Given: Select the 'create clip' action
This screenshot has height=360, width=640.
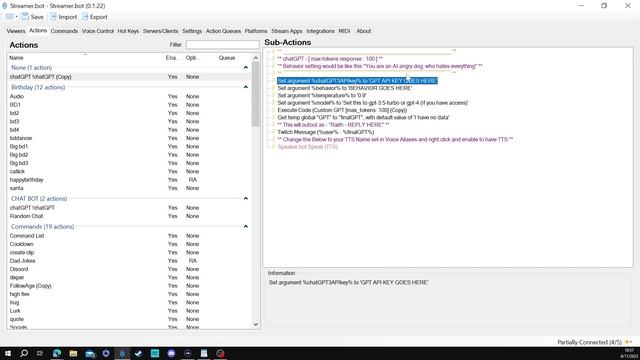Looking at the screenshot, I should pos(130,252).
